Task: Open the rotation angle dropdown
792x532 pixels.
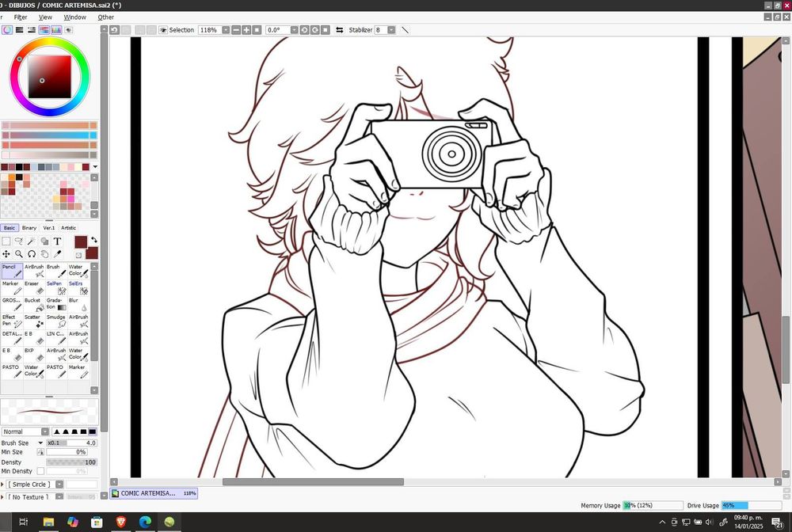Action: point(294,30)
